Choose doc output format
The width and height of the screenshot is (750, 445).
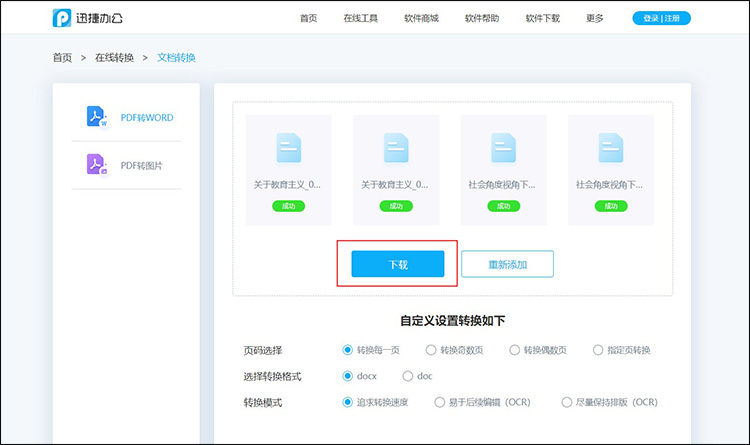[x=408, y=376]
